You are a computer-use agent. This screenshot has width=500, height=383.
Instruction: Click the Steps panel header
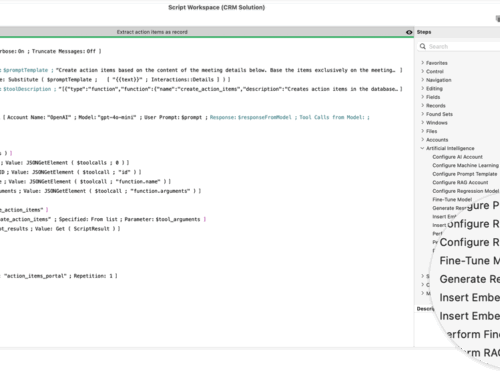(x=424, y=32)
